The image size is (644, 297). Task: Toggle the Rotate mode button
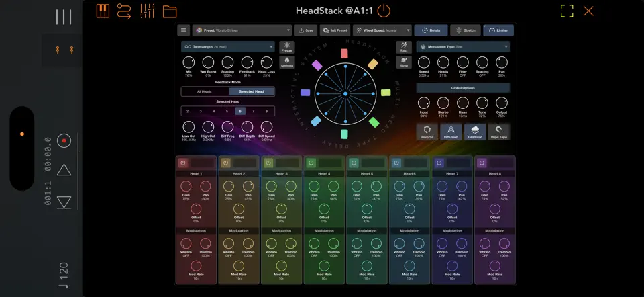coord(431,30)
